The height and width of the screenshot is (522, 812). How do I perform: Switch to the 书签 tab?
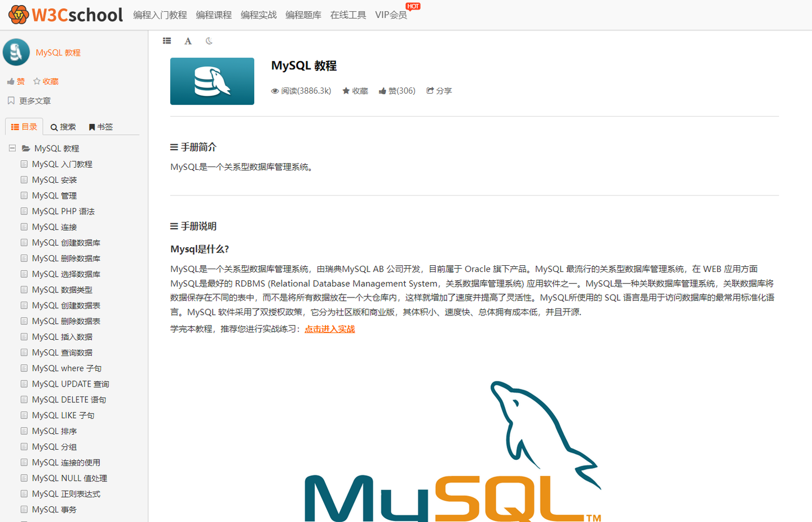[100, 126]
